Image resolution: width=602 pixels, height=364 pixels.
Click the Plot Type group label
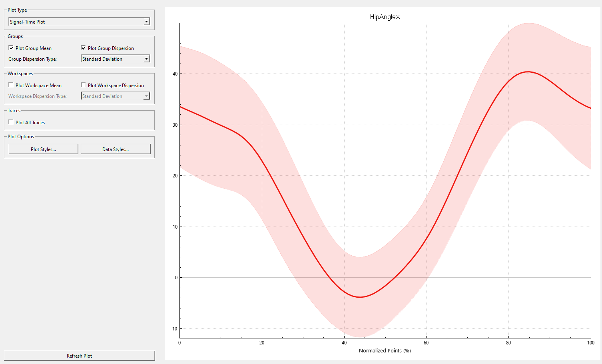coord(17,10)
